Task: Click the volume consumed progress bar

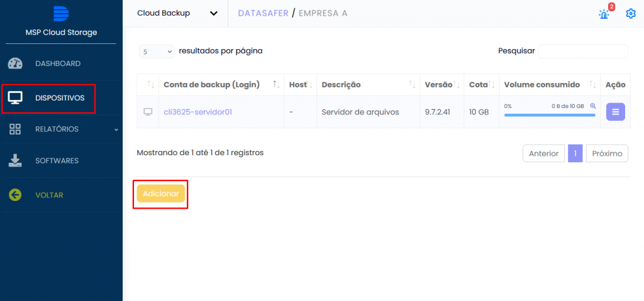Action: (549, 115)
